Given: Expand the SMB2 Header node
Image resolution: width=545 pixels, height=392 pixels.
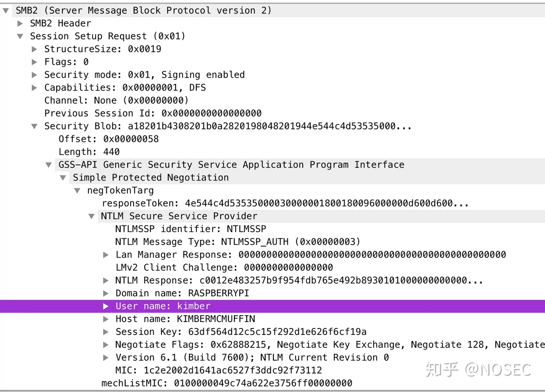Looking at the screenshot, I should 20,23.
